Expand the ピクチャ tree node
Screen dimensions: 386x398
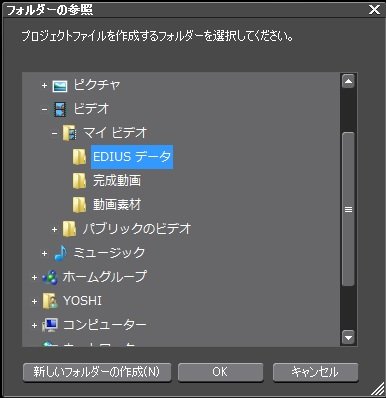click(44, 86)
